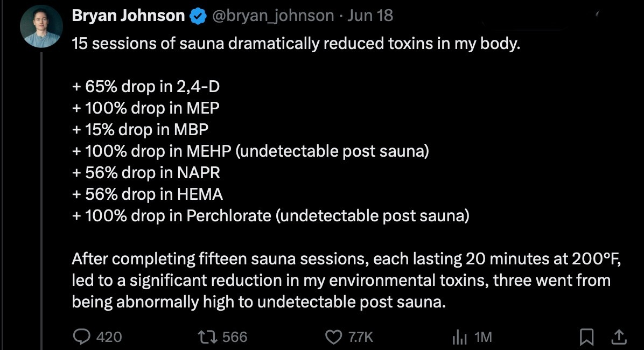The height and width of the screenshot is (350, 644).
Task: Click the blue verified checkmark badge
Action: click(x=198, y=16)
